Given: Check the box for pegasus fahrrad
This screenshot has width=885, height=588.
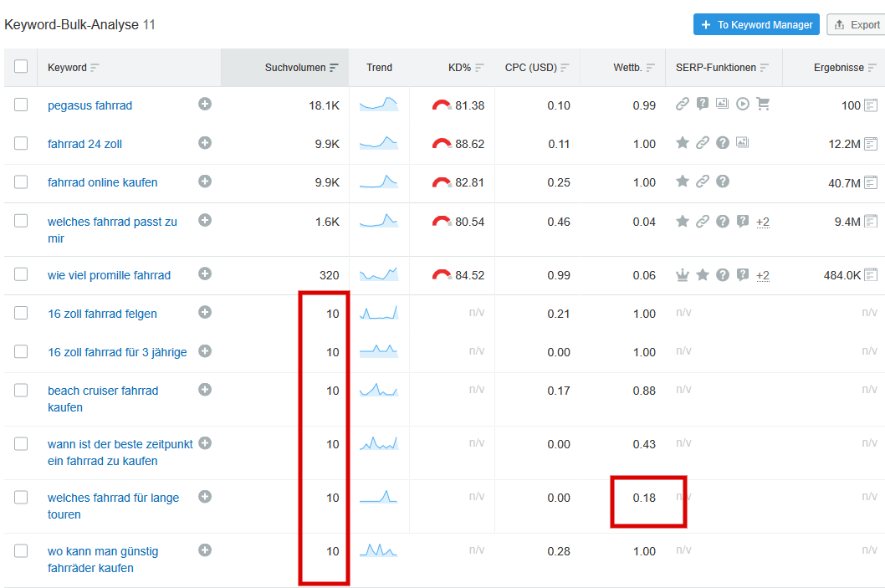Looking at the screenshot, I should click(x=21, y=105).
